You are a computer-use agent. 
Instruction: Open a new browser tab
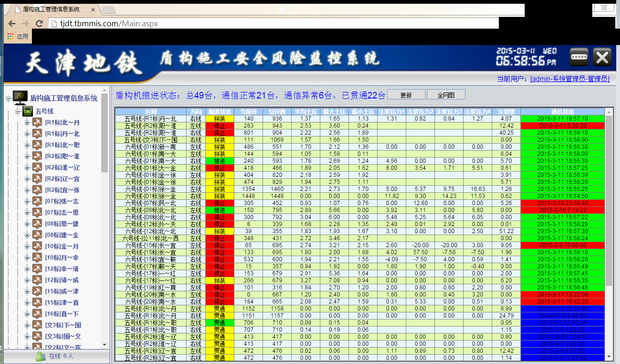[108, 10]
